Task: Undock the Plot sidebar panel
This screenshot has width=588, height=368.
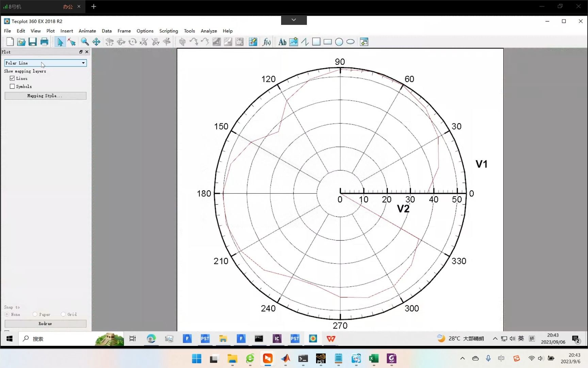Action: tap(81, 52)
